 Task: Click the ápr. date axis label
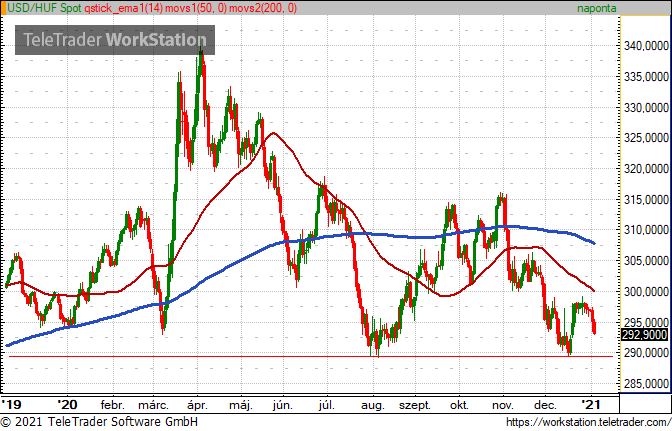coord(198,405)
